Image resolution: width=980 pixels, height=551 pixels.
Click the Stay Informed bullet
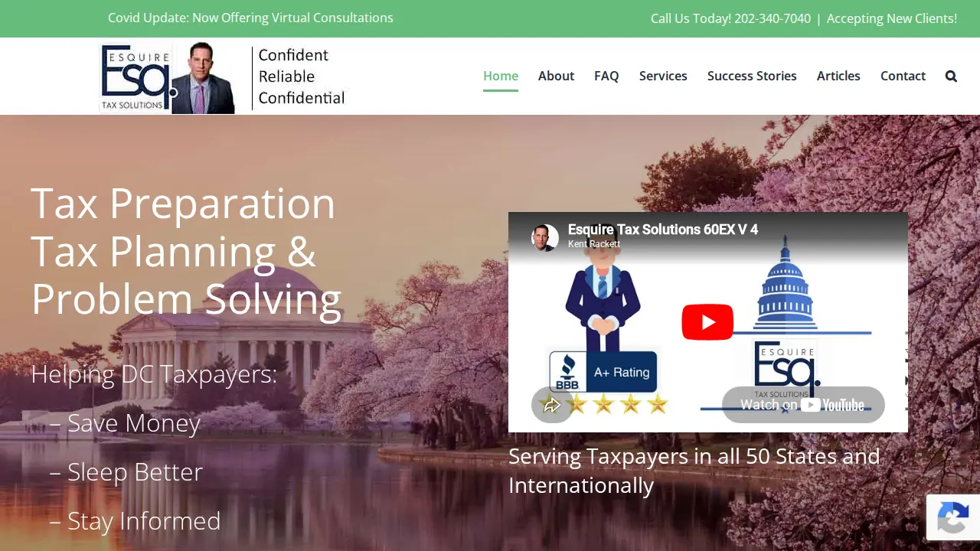pos(135,520)
